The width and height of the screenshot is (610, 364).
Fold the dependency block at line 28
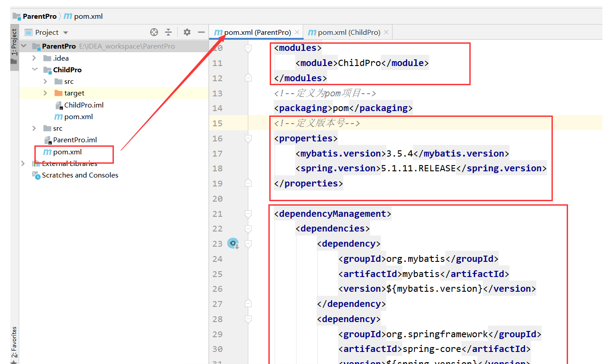[248, 319]
